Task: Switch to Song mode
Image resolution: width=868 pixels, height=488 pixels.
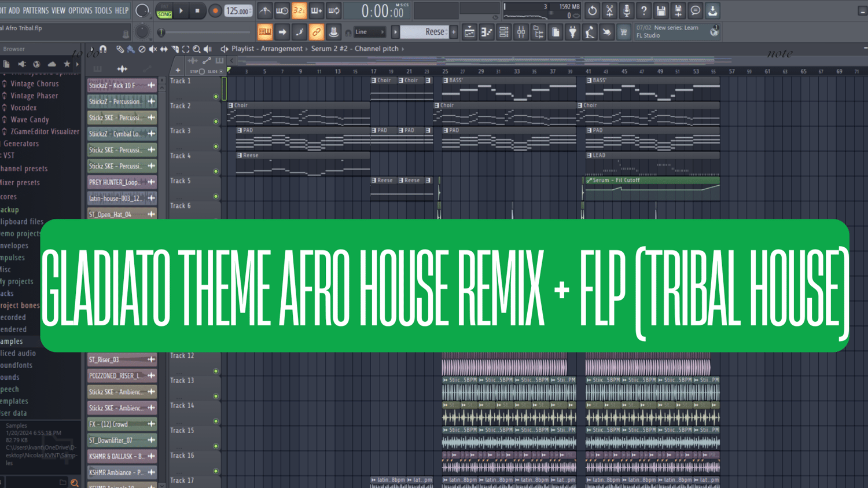Action: [x=164, y=14]
